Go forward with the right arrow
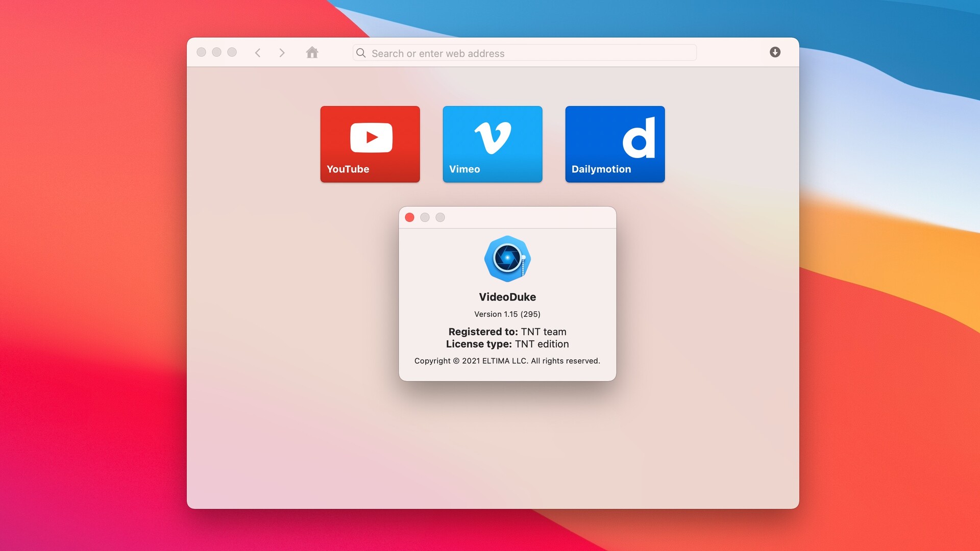The image size is (980, 551). pos(282,53)
